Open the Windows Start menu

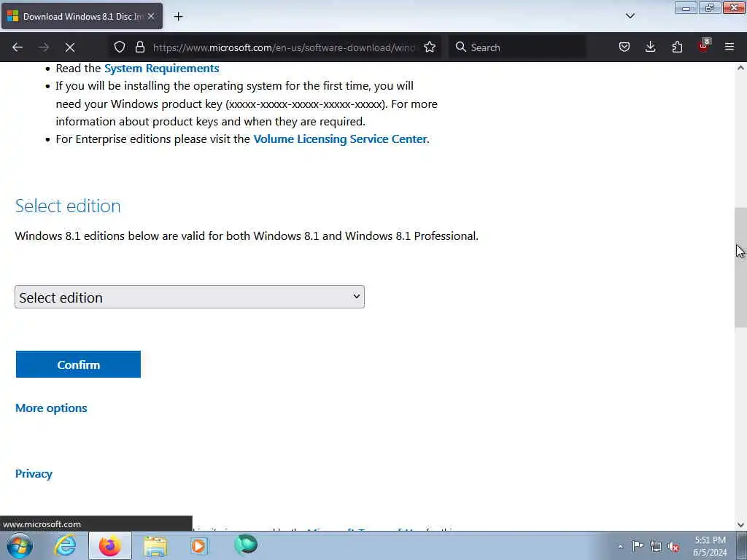tap(20, 545)
